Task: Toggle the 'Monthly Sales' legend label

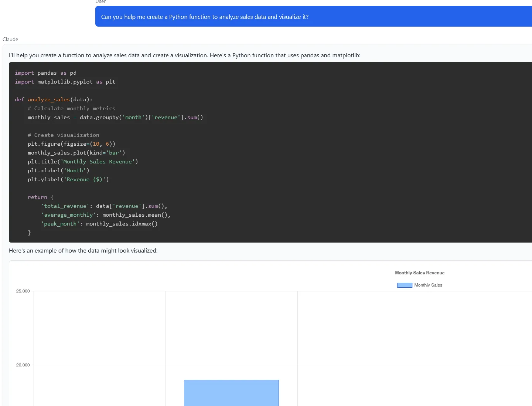Action: click(x=428, y=285)
